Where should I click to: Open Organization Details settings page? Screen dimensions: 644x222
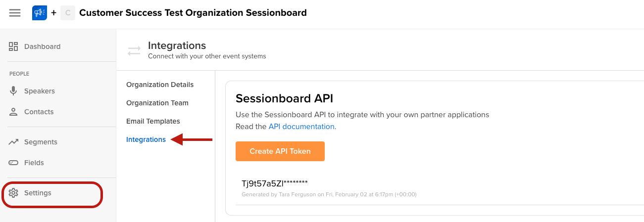coord(160,85)
